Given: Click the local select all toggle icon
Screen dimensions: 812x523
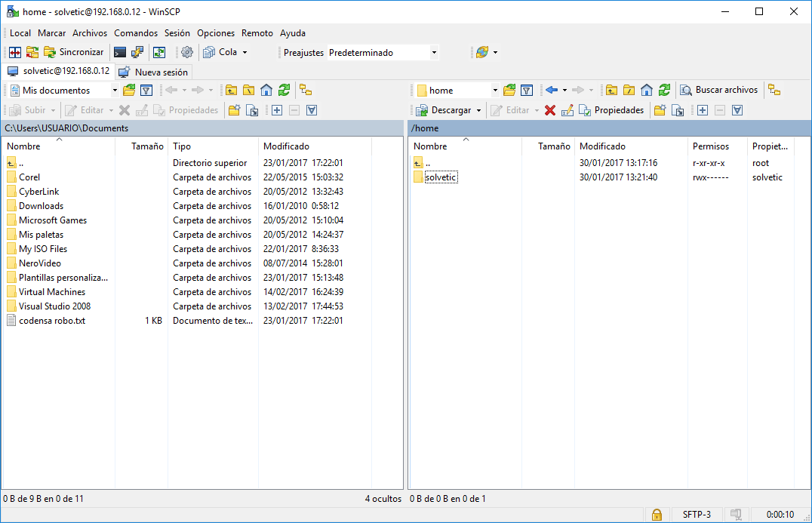Looking at the screenshot, I should pos(312,109).
